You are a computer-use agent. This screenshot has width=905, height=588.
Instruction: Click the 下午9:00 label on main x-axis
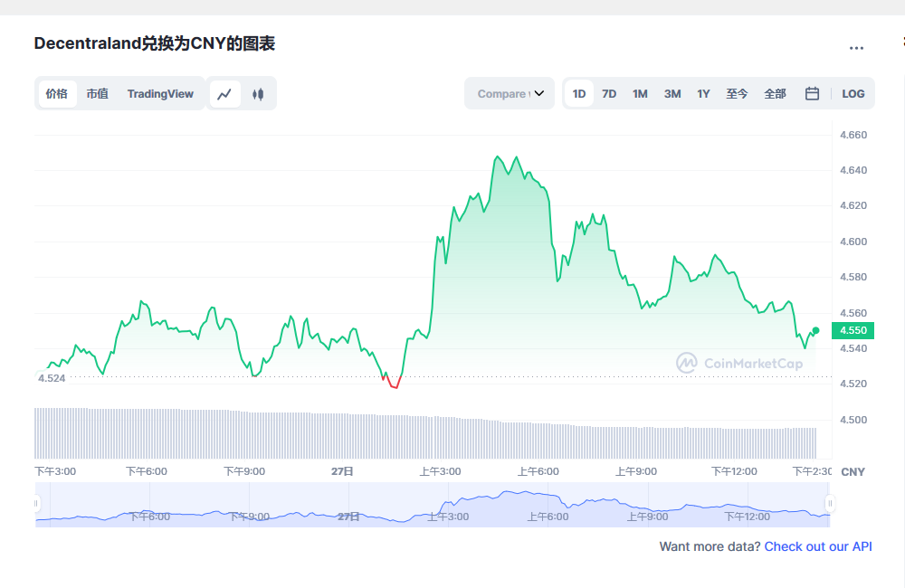click(244, 471)
